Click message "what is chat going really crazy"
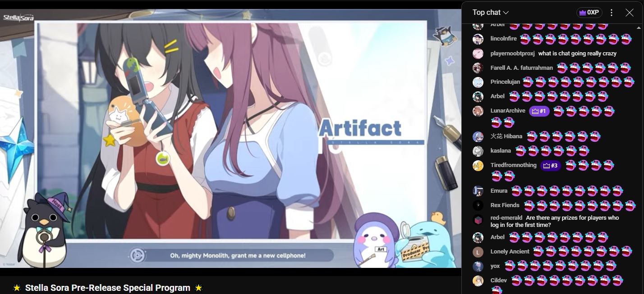The height and width of the screenshot is (294, 644). (577, 54)
